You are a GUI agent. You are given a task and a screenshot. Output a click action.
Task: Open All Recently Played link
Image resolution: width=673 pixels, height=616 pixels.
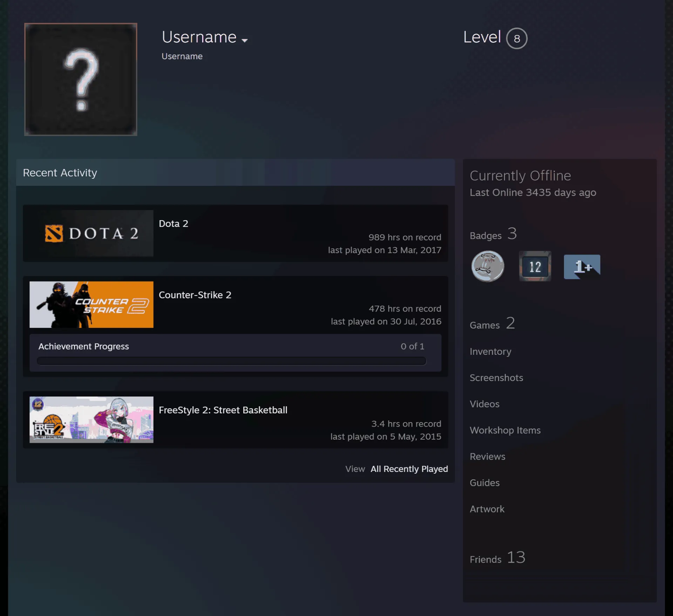click(409, 469)
